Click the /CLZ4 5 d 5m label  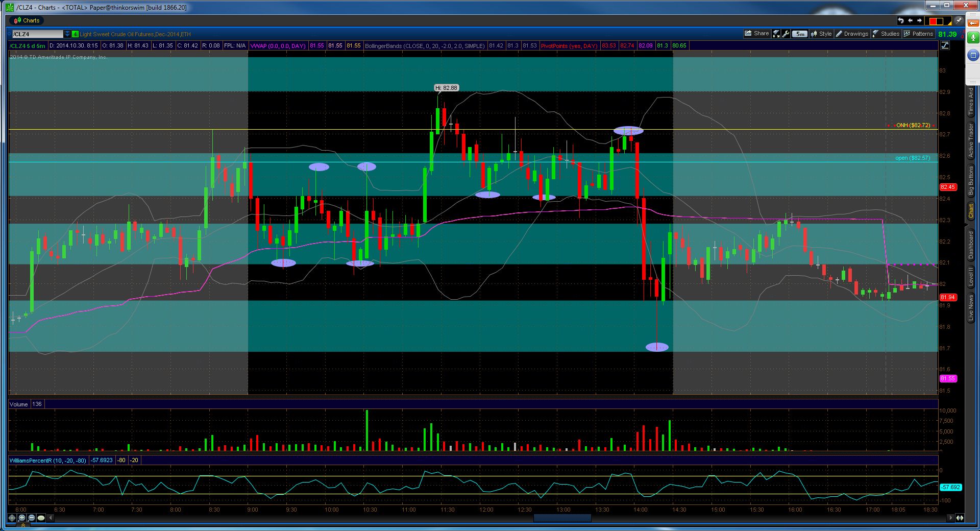click(x=28, y=46)
